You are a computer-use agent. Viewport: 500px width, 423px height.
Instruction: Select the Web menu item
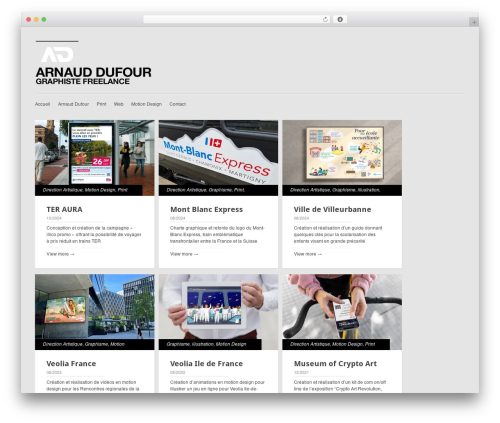point(118,104)
